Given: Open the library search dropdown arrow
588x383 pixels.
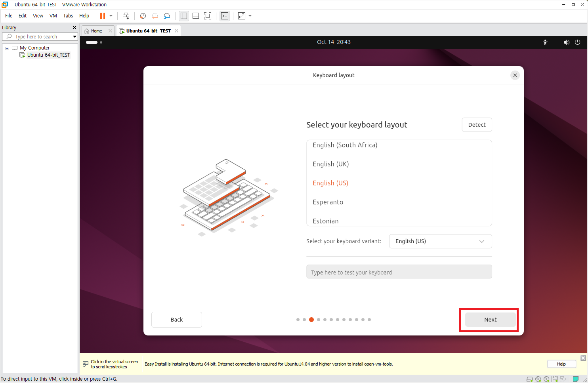Looking at the screenshot, I should click(x=74, y=36).
